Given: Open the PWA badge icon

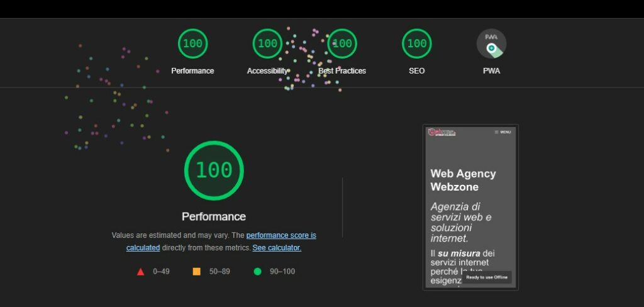Looking at the screenshot, I should pos(491,43).
